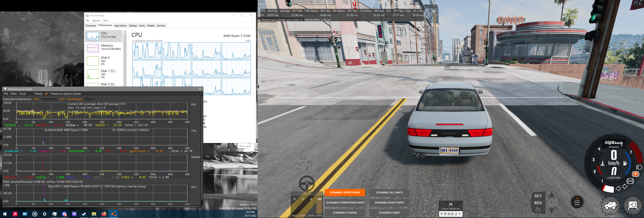Viewport: 644px width, 218px height.
Task: Open Firefox from the taskbar
Action: (104, 214)
